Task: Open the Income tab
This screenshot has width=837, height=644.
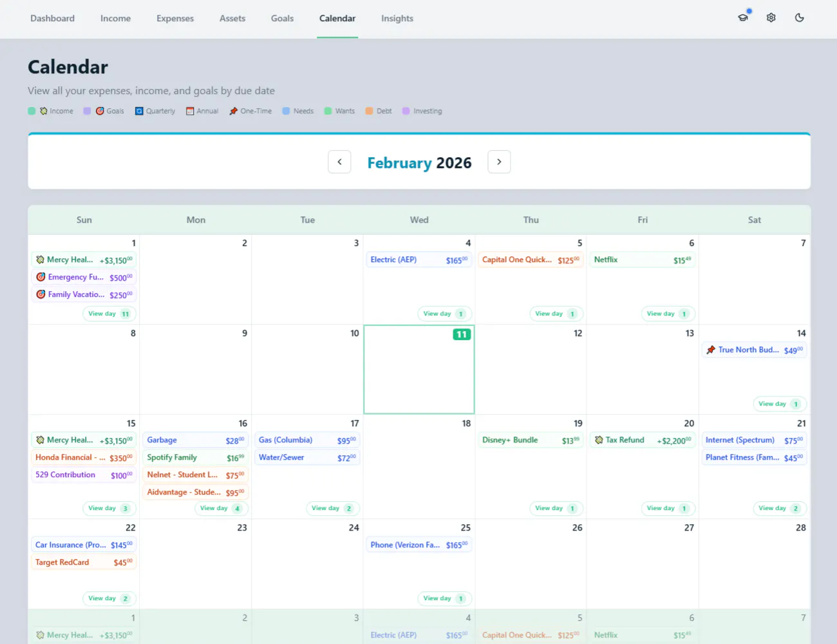Action: click(115, 19)
